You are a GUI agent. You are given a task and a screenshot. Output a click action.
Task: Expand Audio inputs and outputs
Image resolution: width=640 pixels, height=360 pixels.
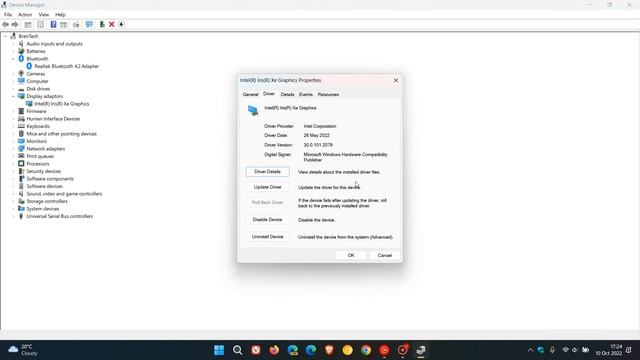click(x=13, y=44)
